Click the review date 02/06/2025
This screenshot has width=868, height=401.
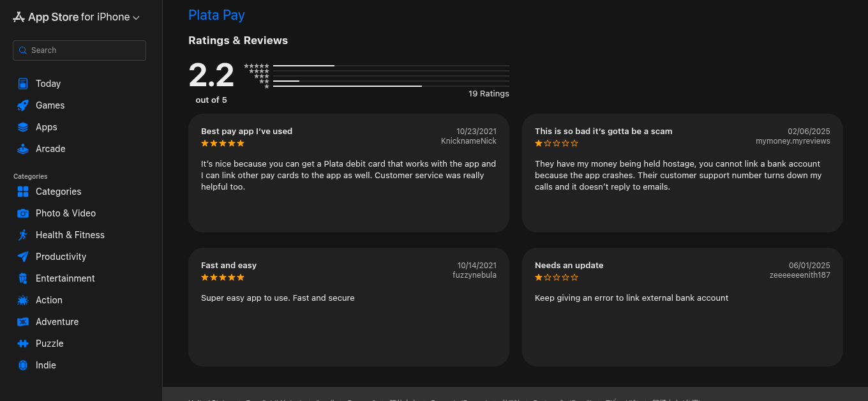tap(809, 132)
